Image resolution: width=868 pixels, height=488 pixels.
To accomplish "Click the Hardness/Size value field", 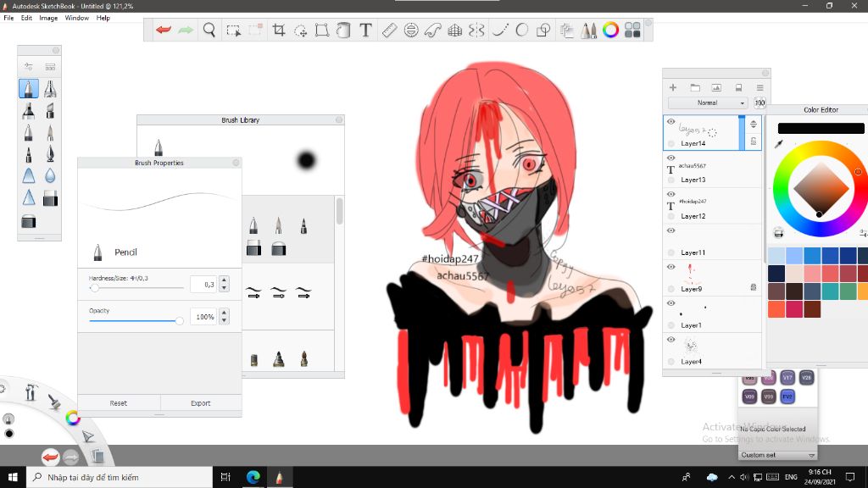I will (203, 285).
